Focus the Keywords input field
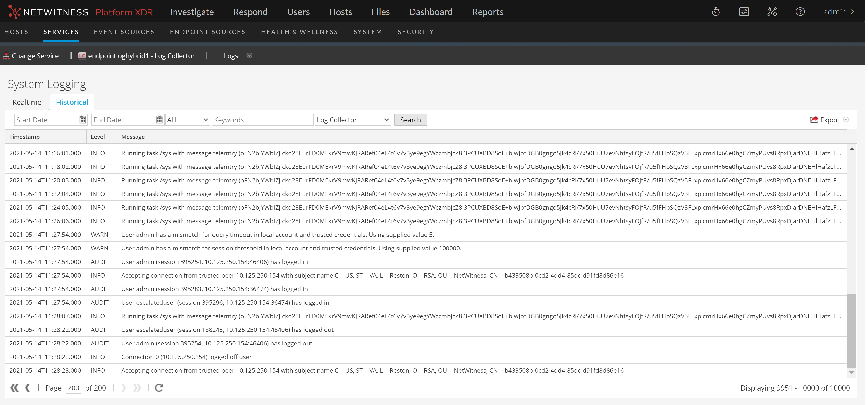This screenshot has width=868, height=405. pyautogui.click(x=262, y=120)
